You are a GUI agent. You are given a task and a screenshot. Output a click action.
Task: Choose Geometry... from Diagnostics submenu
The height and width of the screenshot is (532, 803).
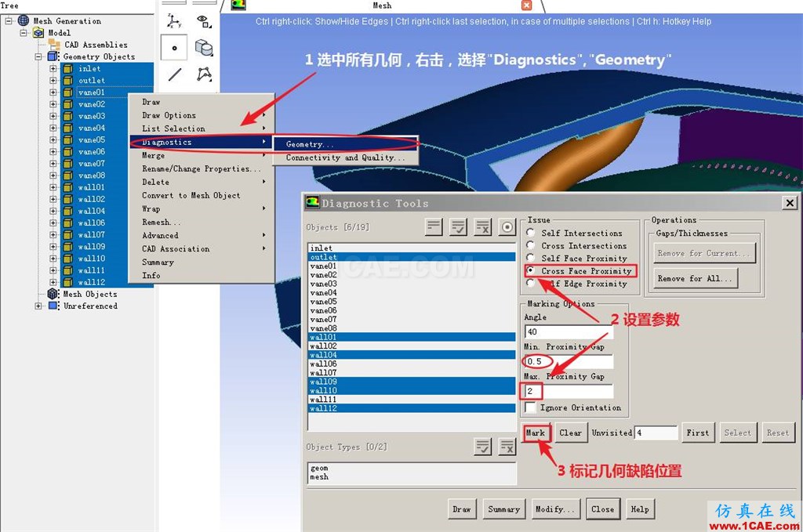[346, 144]
